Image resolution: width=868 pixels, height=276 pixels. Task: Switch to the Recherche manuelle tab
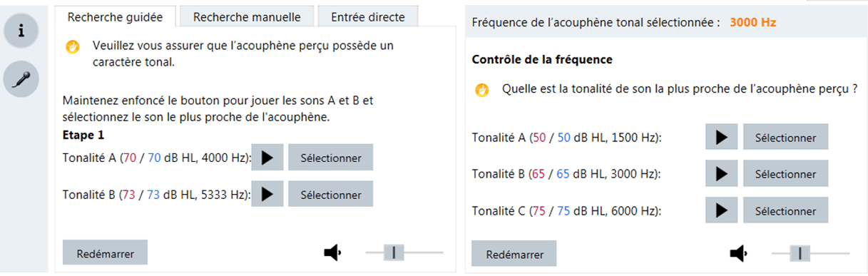pyautogui.click(x=247, y=16)
